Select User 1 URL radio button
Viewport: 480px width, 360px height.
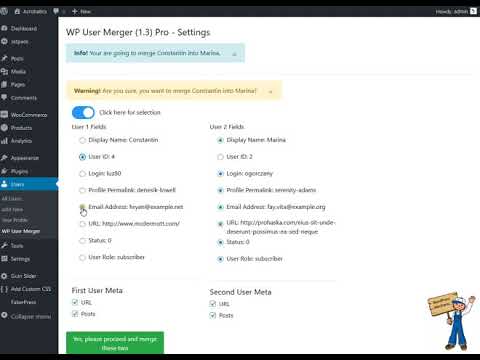(x=82, y=224)
